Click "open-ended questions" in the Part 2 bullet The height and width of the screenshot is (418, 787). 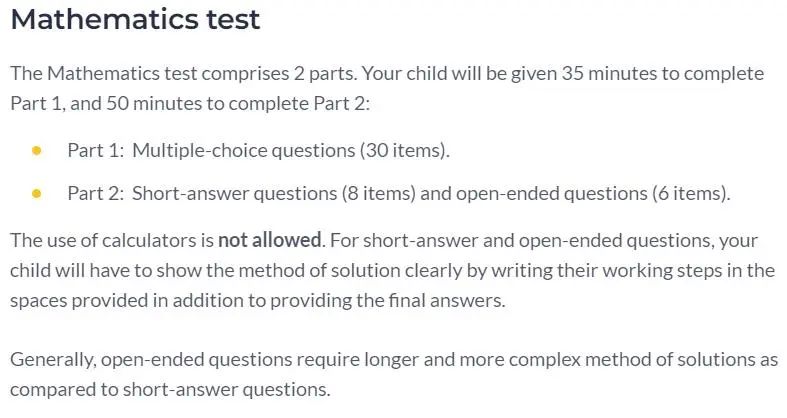click(552, 194)
